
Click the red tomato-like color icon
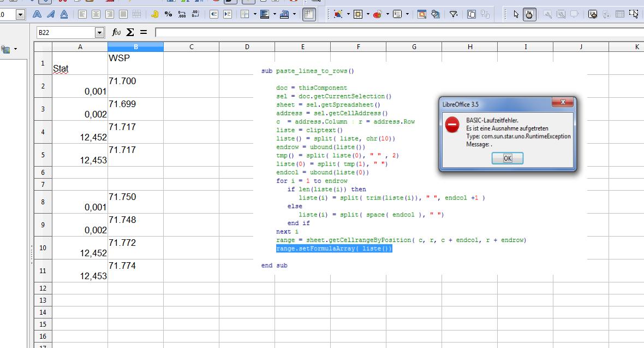[378, 14]
